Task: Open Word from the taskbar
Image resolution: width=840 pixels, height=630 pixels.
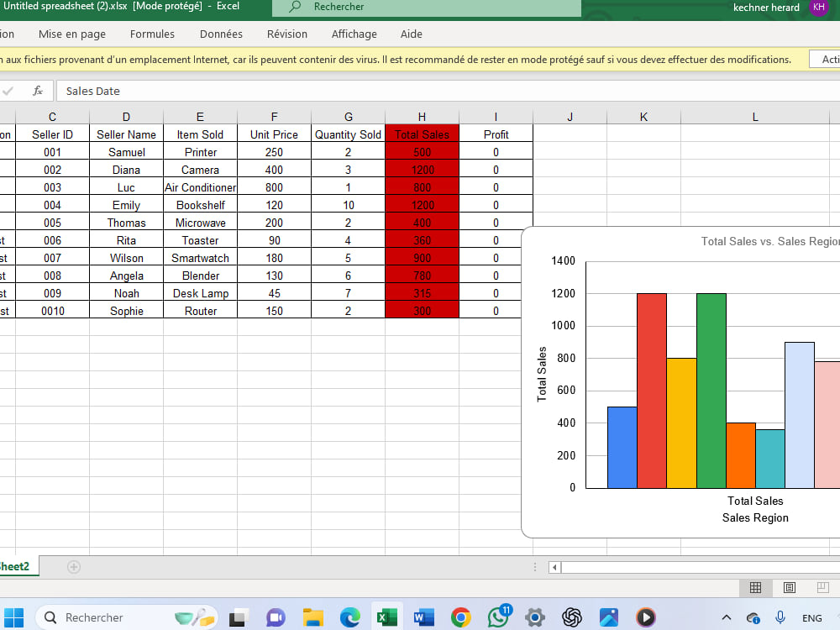Action: (x=423, y=617)
